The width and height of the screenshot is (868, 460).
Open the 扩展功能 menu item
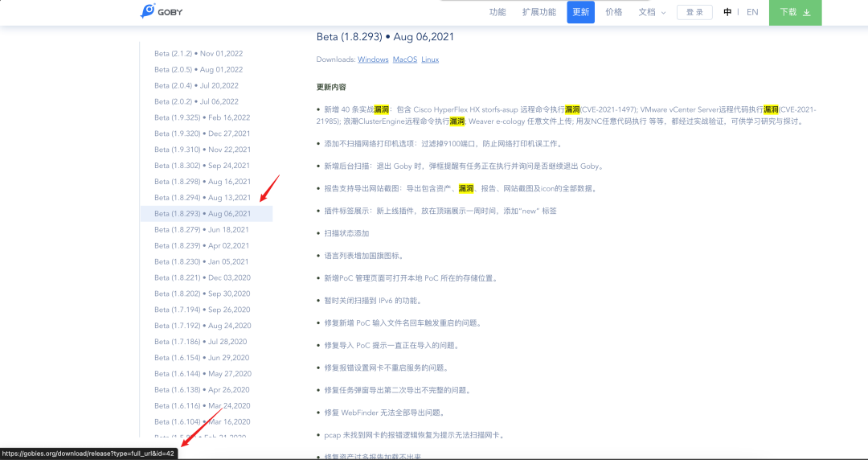pyautogui.click(x=539, y=12)
